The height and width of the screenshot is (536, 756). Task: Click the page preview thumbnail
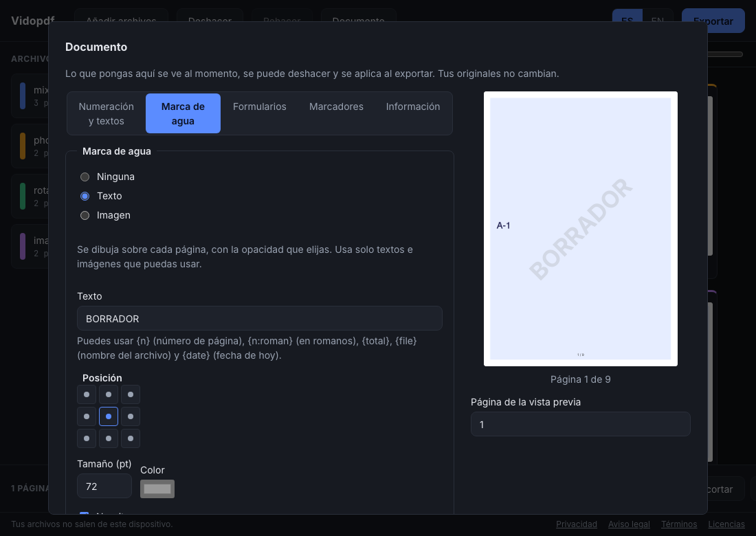click(581, 229)
